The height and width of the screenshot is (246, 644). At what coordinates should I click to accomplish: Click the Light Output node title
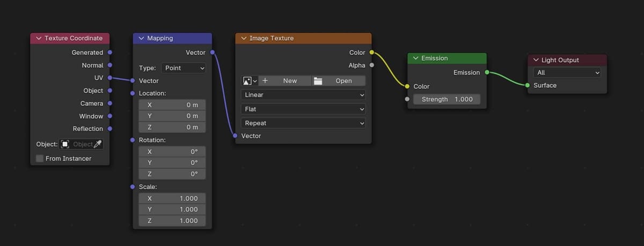click(x=560, y=60)
